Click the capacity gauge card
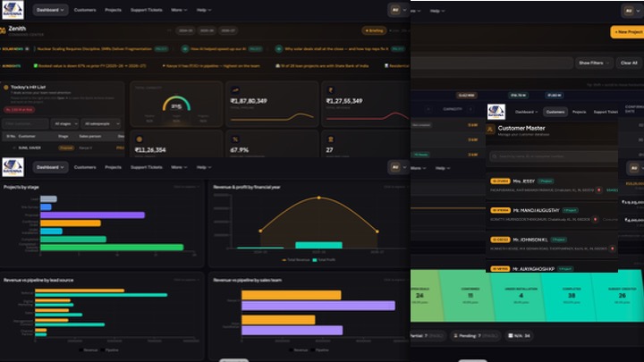644x362 pixels. (x=176, y=104)
